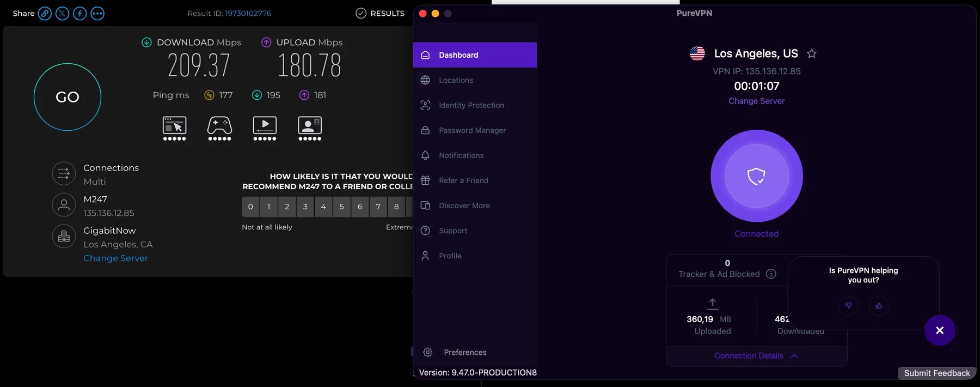Click the US flag icon
The height and width of the screenshot is (387, 980).
click(x=697, y=53)
